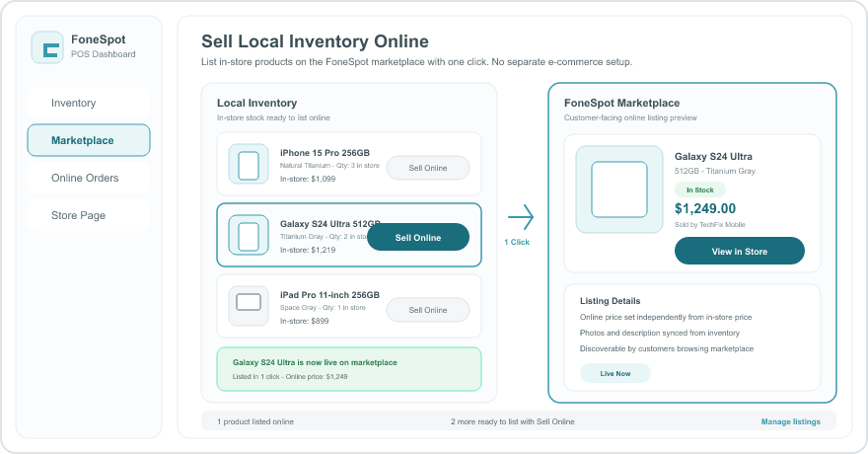The image size is (868, 454).
Task: Click the Galaxy S24 Ultra marketplace title
Action: pyautogui.click(x=713, y=157)
